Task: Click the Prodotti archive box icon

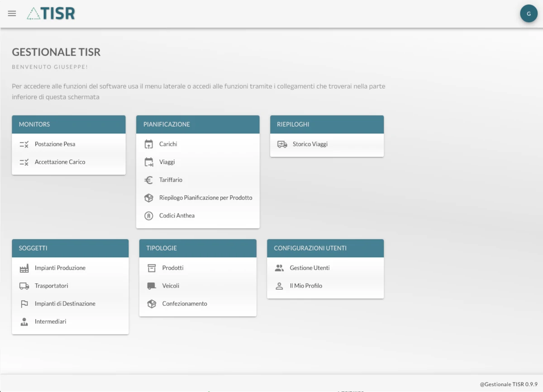Action: click(x=152, y=268)
